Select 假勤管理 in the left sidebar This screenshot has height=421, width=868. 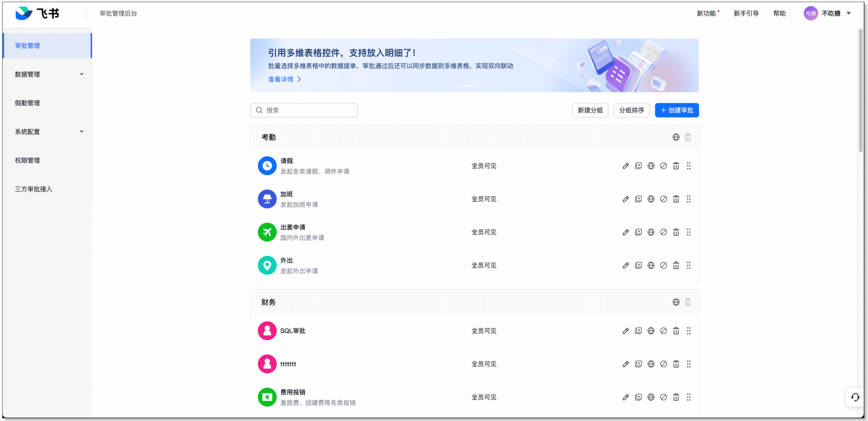28,103
